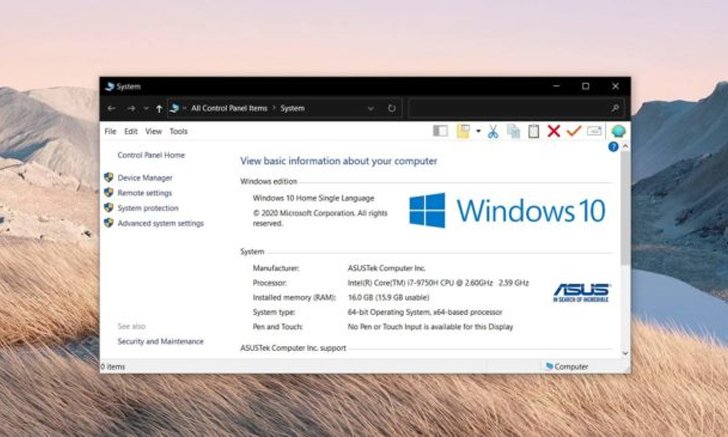Open the Edit menu
The image size is (728, 437).
(x=131, y=131)
